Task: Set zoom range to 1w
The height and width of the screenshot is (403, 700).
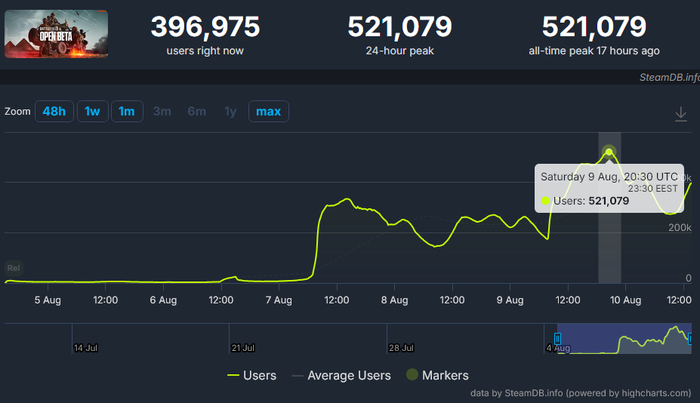Action: [92, 111]
